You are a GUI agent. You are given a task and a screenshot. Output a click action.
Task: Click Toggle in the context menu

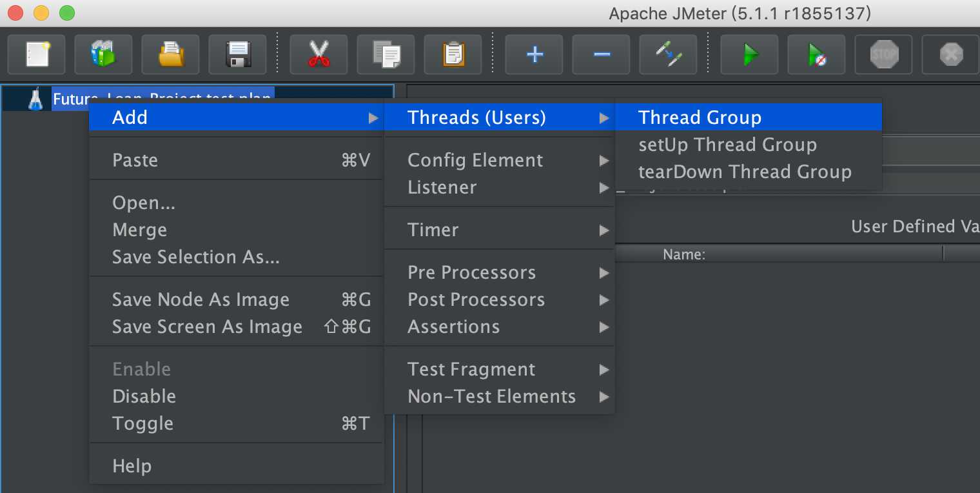236,423
